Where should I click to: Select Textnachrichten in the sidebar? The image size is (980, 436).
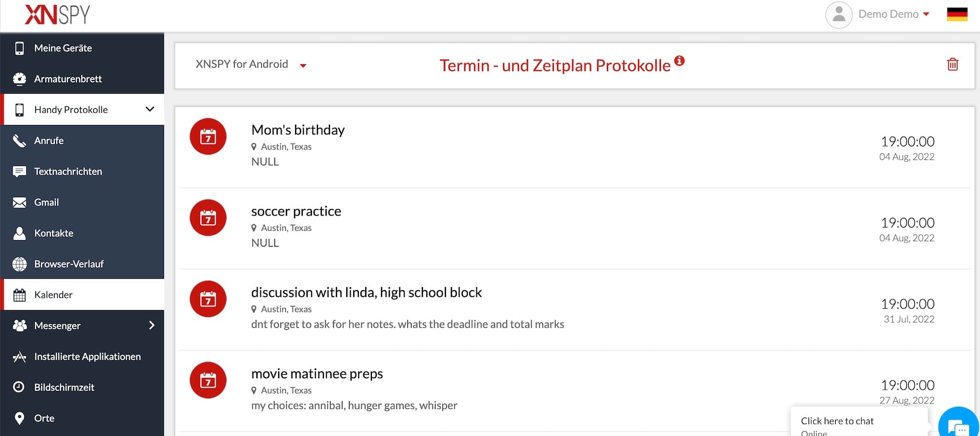coord(68,171)
